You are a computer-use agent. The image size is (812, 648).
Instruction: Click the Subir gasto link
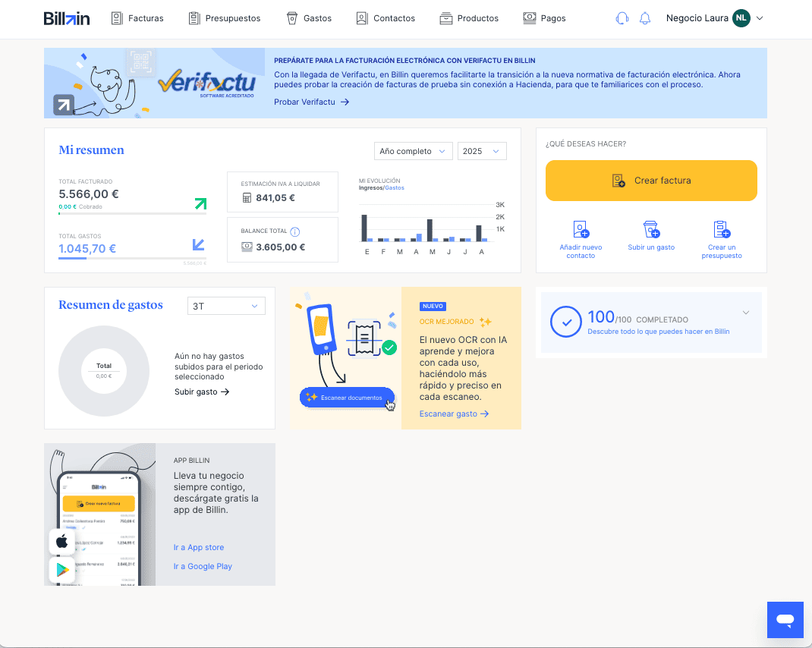click(201, 392)
